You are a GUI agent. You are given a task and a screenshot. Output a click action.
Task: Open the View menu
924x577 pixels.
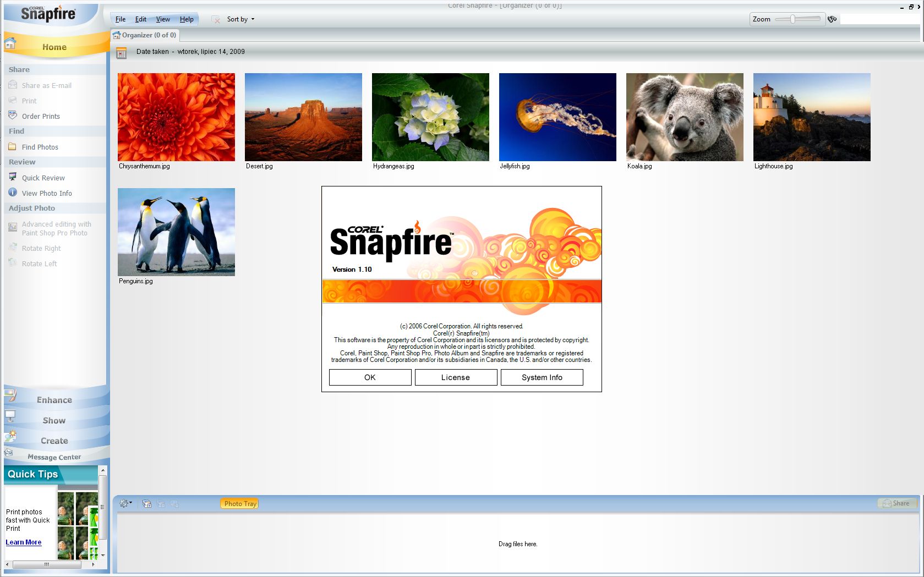163,19
